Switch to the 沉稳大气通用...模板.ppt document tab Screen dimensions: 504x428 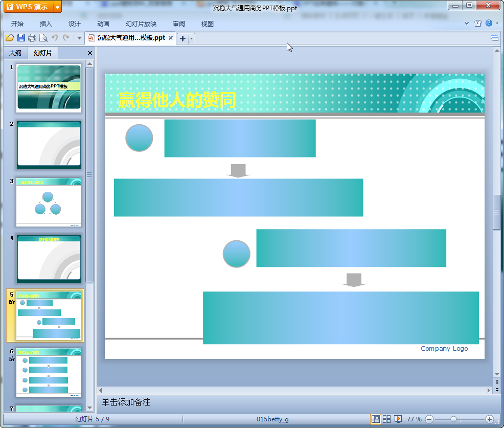131,38
